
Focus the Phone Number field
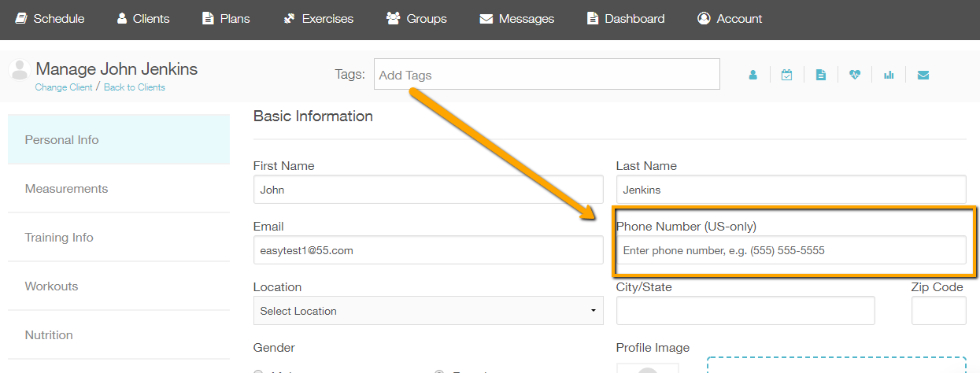point(791,250)
